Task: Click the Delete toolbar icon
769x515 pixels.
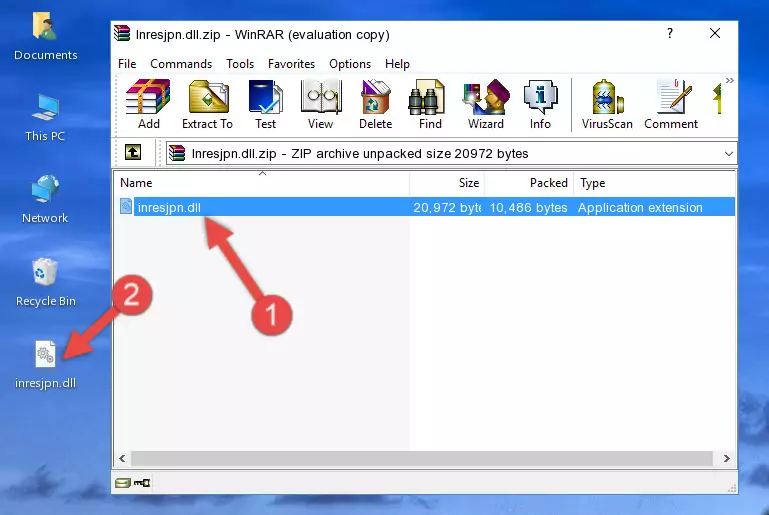Action: [375, 104]
